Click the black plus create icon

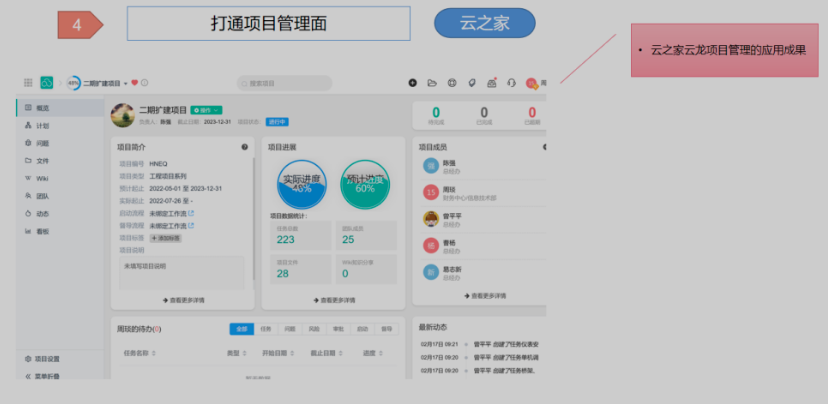pos(412,83)
